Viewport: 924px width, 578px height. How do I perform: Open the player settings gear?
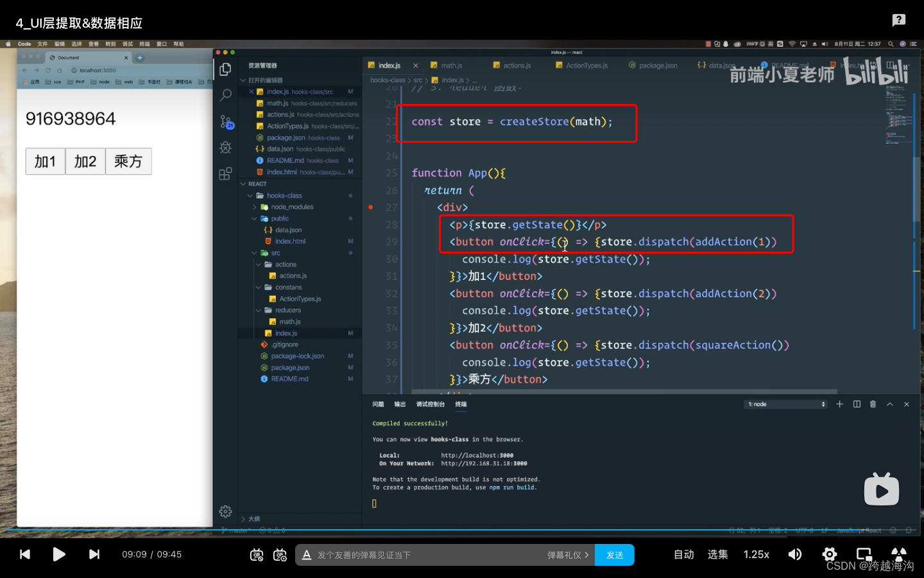830,554
